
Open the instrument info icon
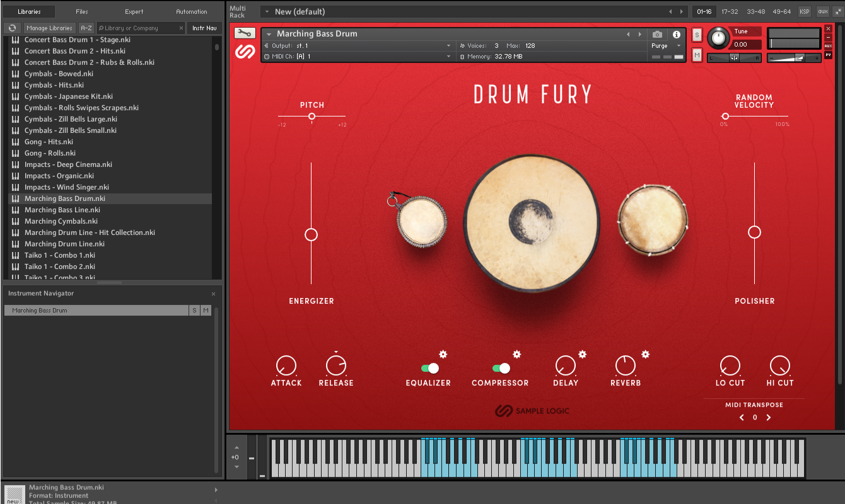[x=677, y=35]
